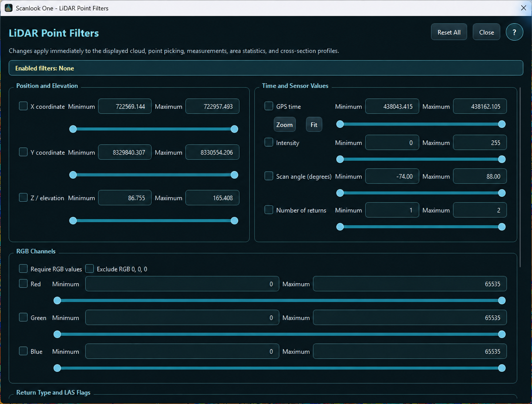Toggle the Intensity filter checkbox

point(269,142)
